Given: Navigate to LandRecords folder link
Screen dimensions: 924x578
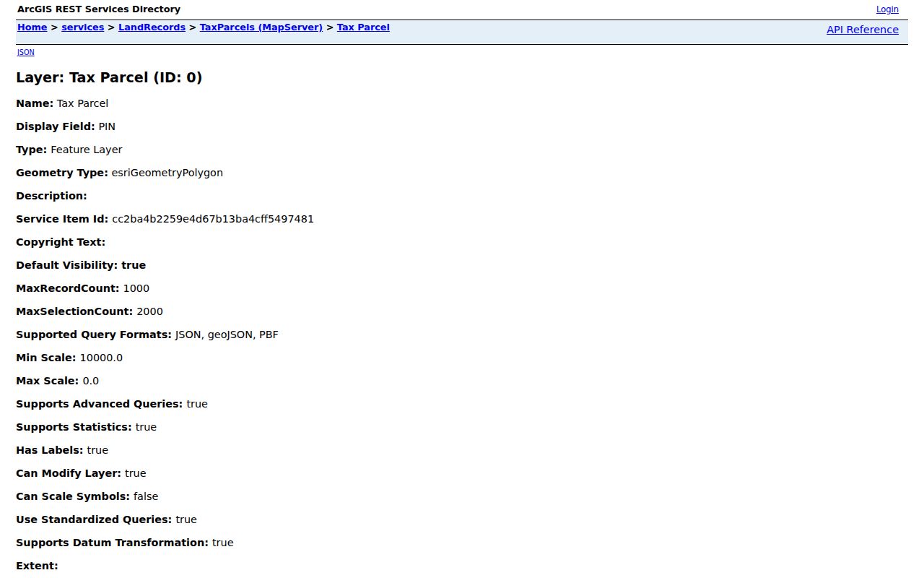Looking at the screenshot, I should [152, 27].
